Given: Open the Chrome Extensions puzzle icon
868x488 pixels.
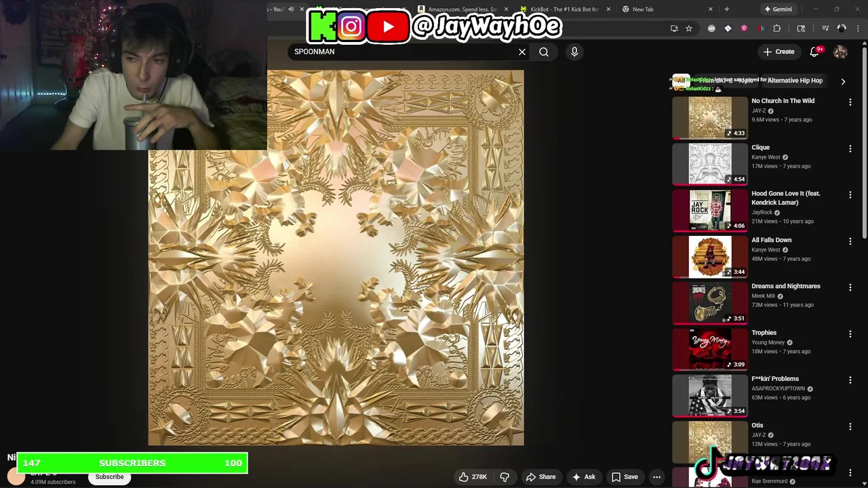Looking at the screenshot, I should [777, 28].
